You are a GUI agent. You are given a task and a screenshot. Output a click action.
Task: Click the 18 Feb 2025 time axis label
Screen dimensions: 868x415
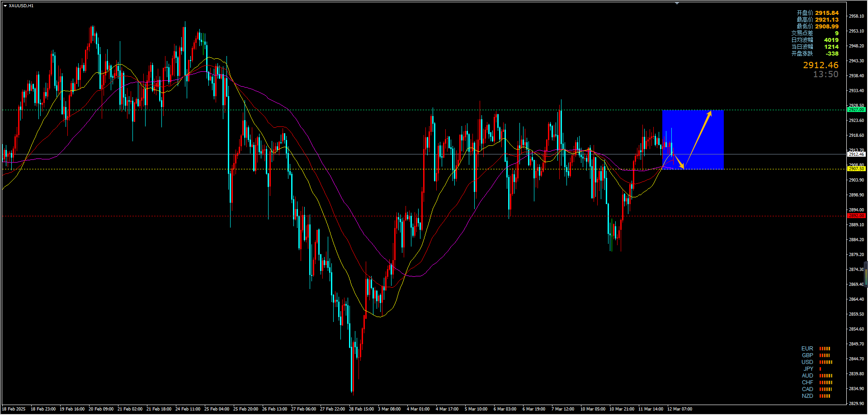pyautogui.click(x=14, y=409)
